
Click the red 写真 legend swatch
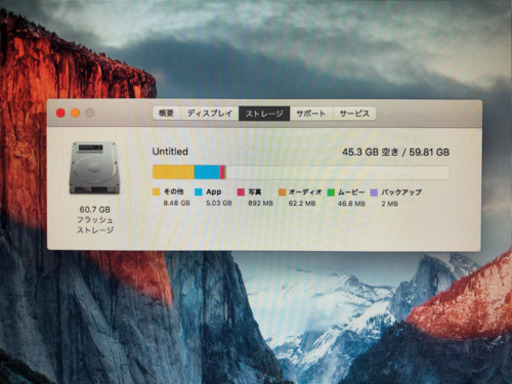click(x=241, y=192)
